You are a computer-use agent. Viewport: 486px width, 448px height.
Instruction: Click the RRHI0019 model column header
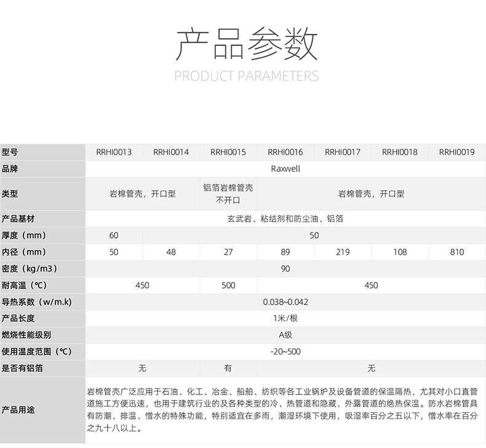457,152
